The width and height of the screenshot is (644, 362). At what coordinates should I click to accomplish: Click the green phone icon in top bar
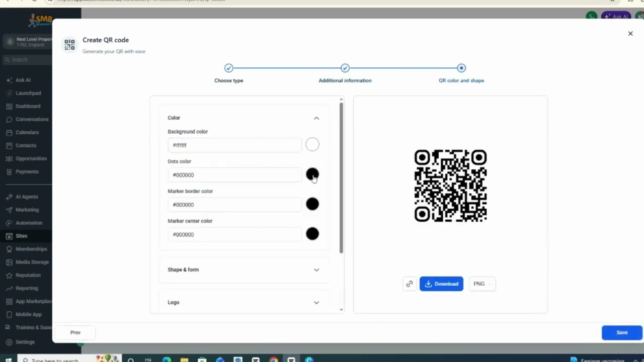(592, 16)
